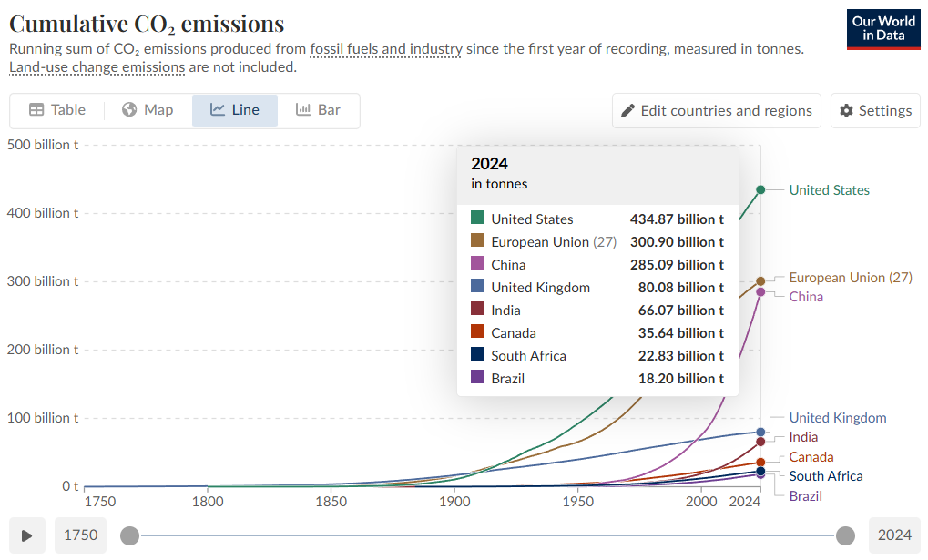Image resolution: width=928 pixels, height=560 pixels.
Task: Click Edit countries and regions button
Action: click(716, 111)
